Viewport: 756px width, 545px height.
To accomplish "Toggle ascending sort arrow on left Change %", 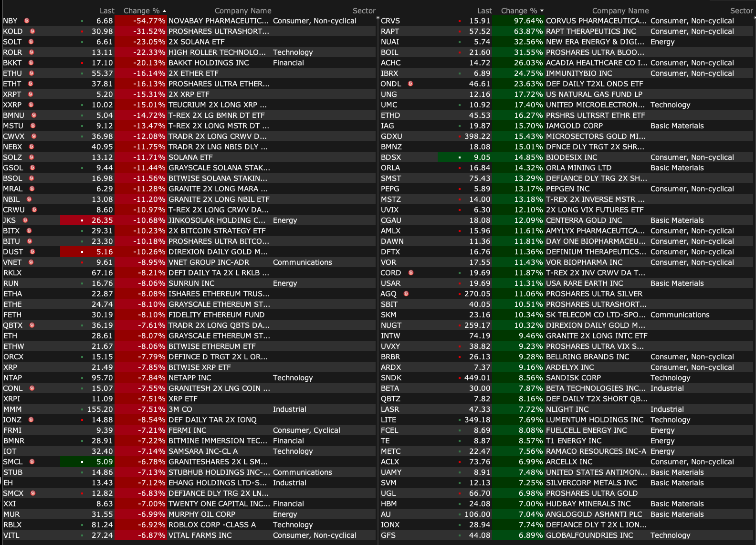I will click(x=165, y=11).
